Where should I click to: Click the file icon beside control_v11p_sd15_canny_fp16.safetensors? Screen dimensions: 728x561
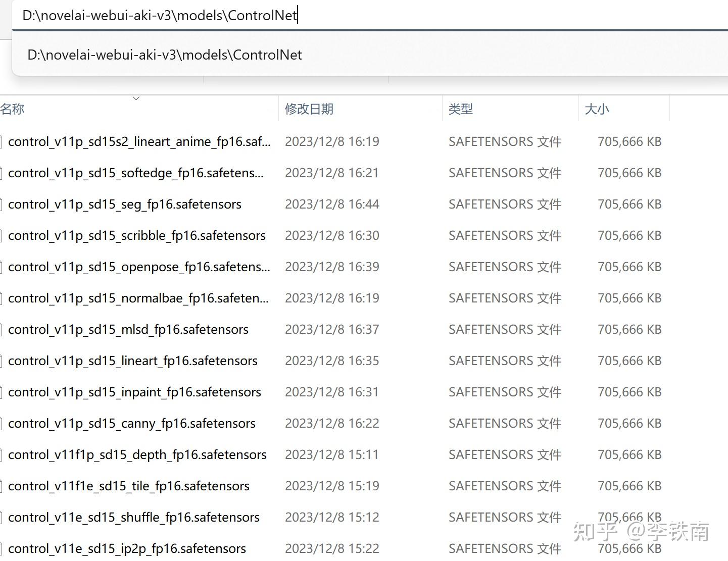[x=2, y=423]
